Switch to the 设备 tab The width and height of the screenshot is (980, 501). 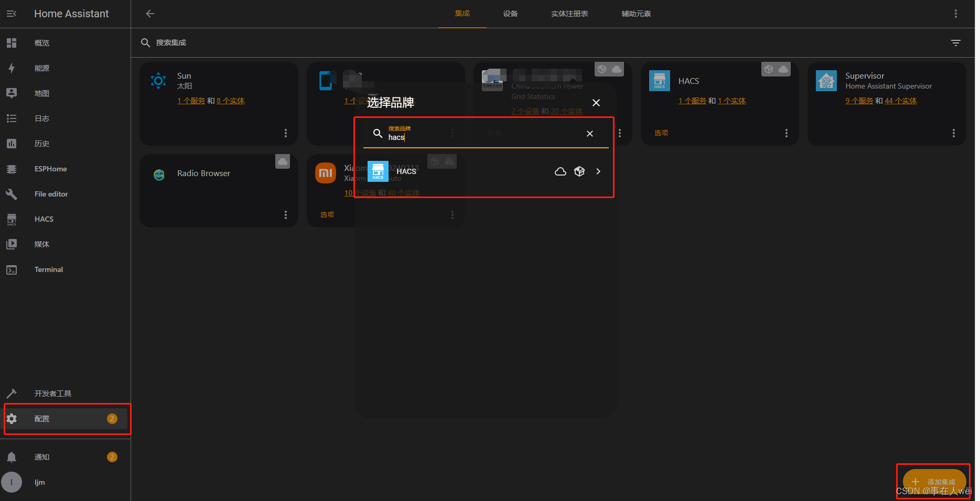[x=510, y=14]
